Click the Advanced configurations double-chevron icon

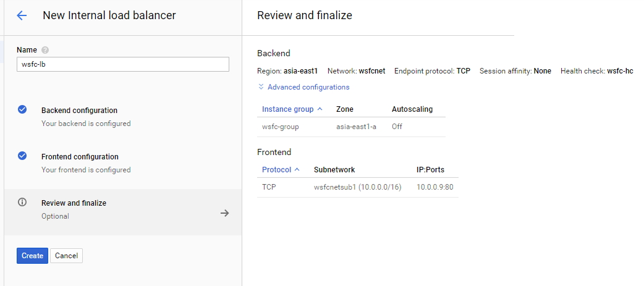261,87
